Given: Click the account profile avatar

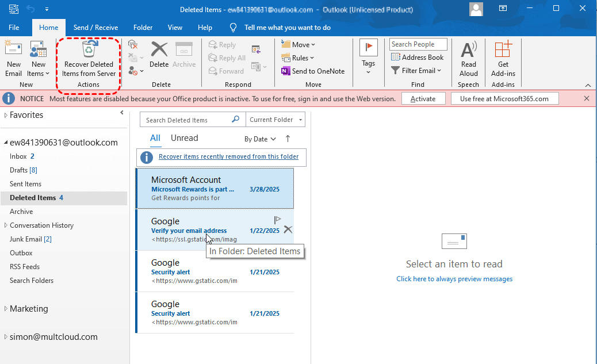Looking at the screenshot, I should point(476,9).
